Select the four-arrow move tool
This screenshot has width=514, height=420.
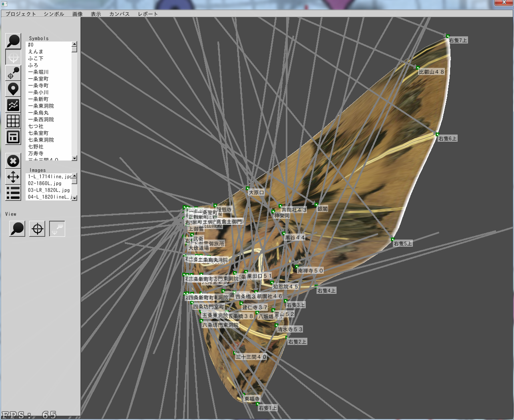13,177
